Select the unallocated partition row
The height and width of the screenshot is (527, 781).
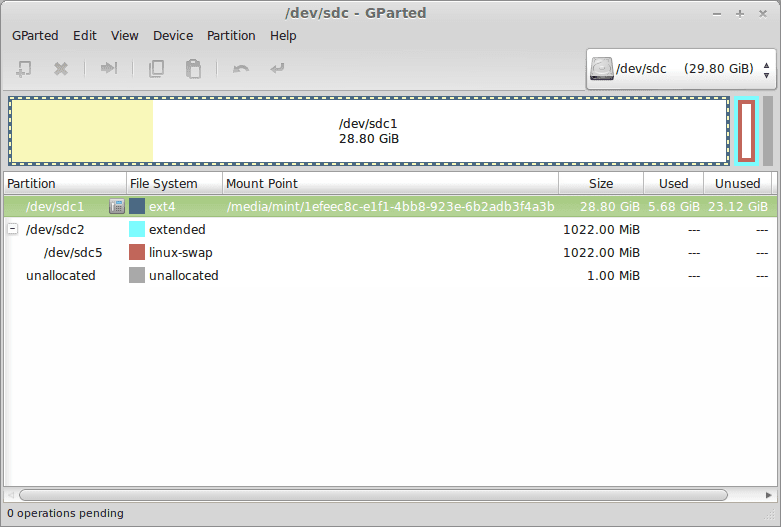click(x=390, y=275)
